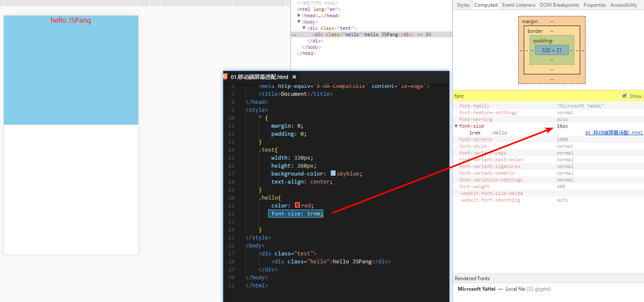The image size is (644, 302).
Task: Click the font-variation-settings property row
Action: 548,180
